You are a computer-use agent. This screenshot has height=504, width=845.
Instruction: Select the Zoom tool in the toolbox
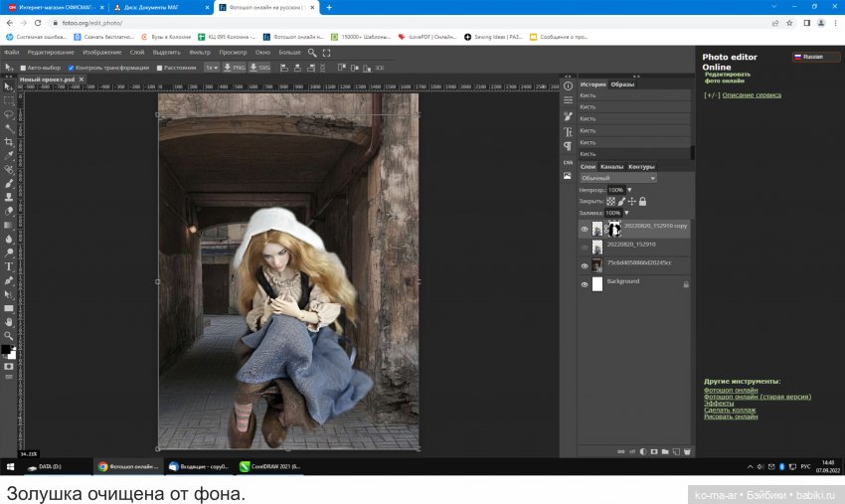tap(9, 336)
